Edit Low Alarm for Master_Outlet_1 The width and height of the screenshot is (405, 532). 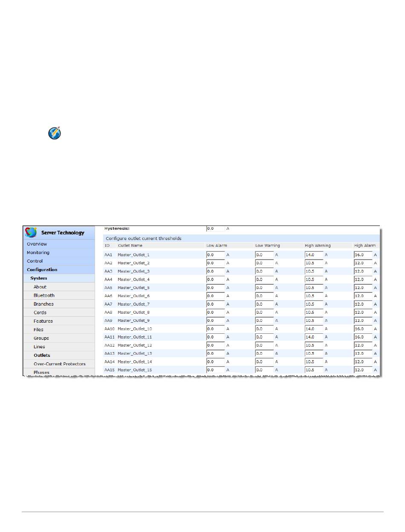tap(215, 255)
